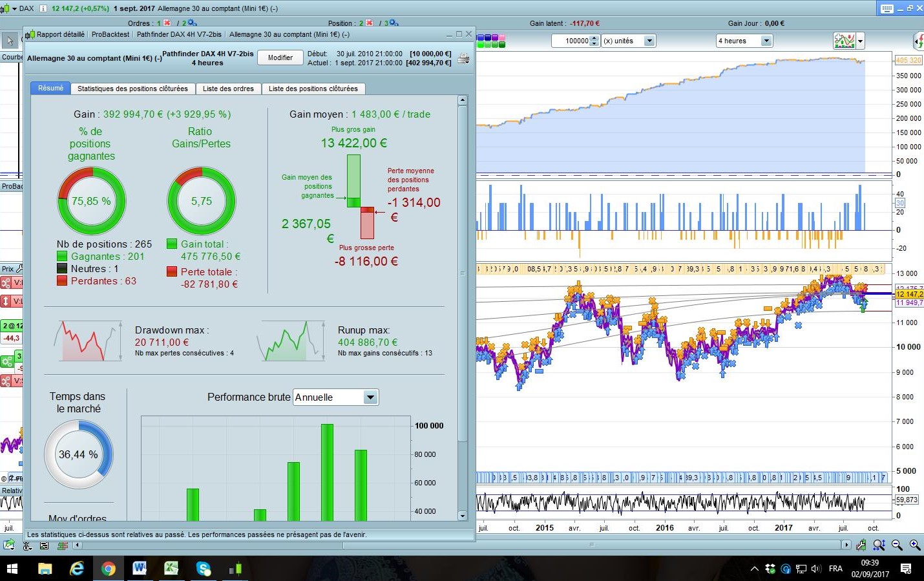Open ProRealTime candlestick icon on taskbar
The width and height of the screenshot is (924, 581).
coord(235,569)
